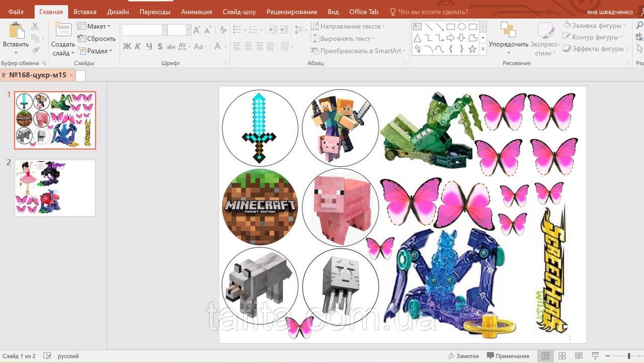
Task: Open Эффекты фигуры effects dropdown
Action: [596, 49]
